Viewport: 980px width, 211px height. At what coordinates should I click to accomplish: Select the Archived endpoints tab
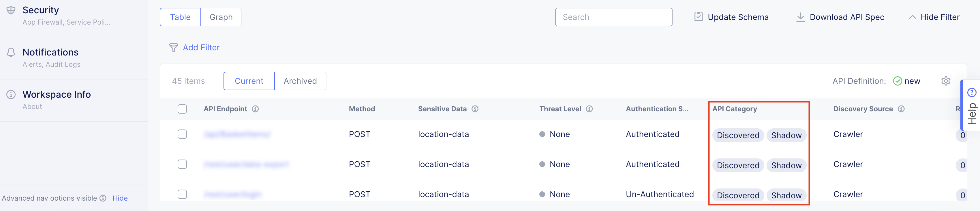click(300, 81)
